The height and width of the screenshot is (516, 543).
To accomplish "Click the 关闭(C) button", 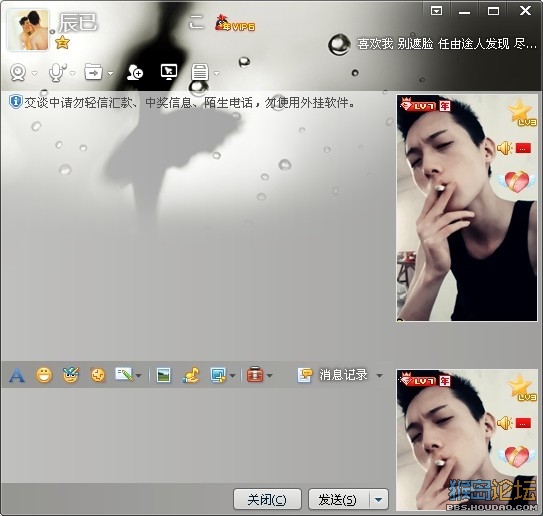I will [x=267, y=499].
